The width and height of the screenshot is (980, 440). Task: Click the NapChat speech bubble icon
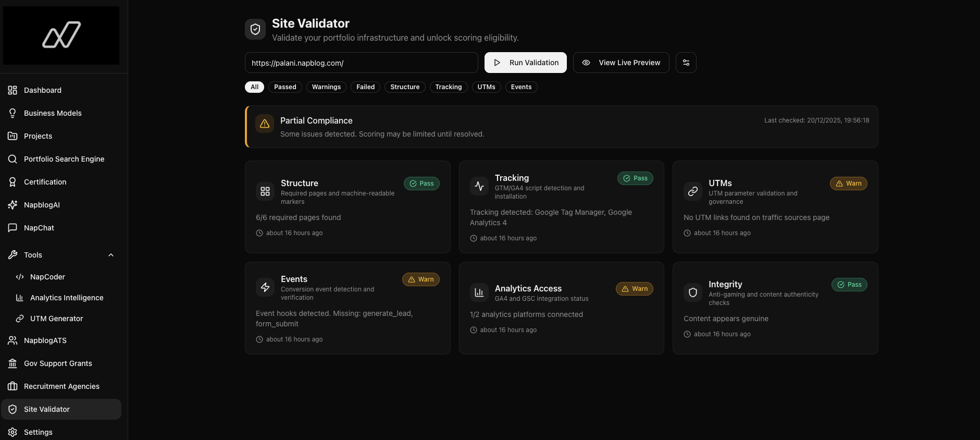(13, 228)
